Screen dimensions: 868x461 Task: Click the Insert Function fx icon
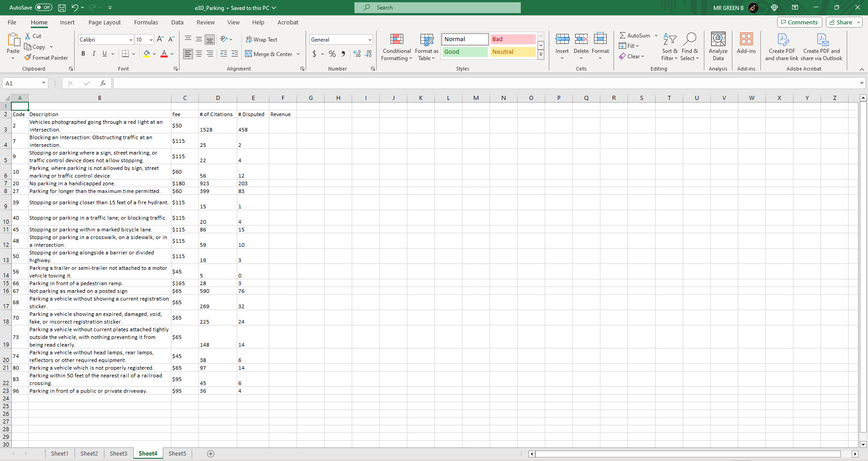pos(103,83)
